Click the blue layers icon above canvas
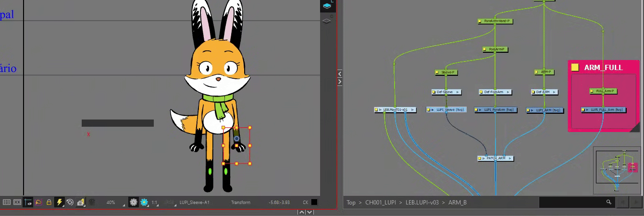 (x=327, y=6)
